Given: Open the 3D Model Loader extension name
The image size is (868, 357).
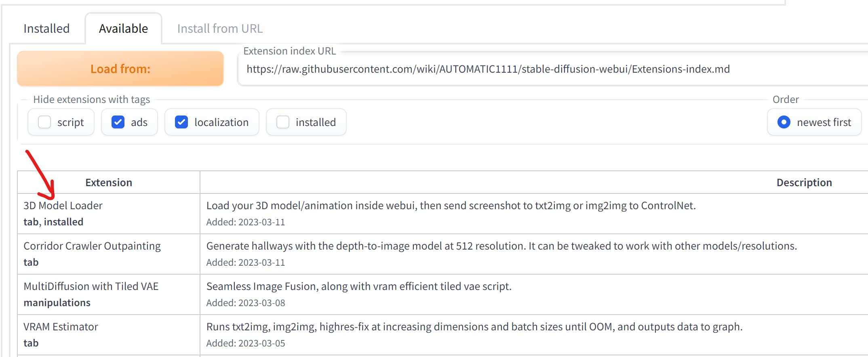Looking at the screenshot, I should coord(63,206).
